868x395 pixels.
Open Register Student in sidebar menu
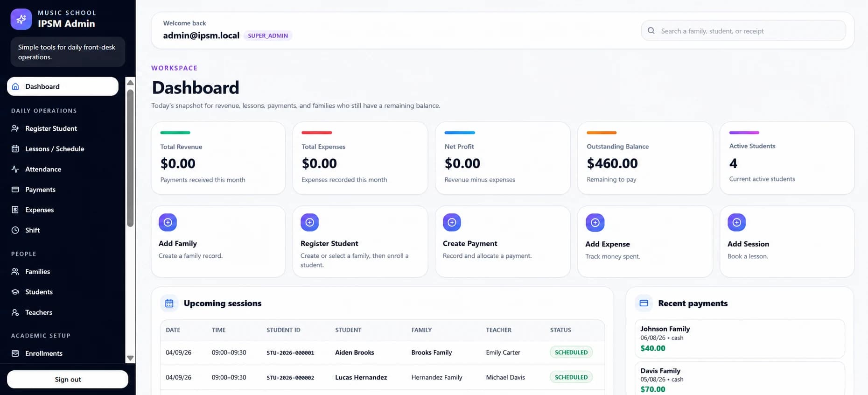pos(63,128)
